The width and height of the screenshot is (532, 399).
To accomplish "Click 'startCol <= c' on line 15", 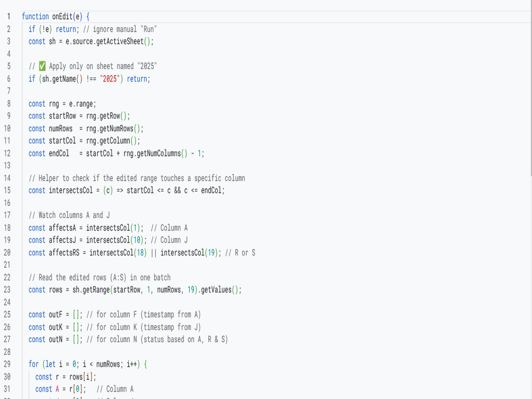I will pos(148,190).
